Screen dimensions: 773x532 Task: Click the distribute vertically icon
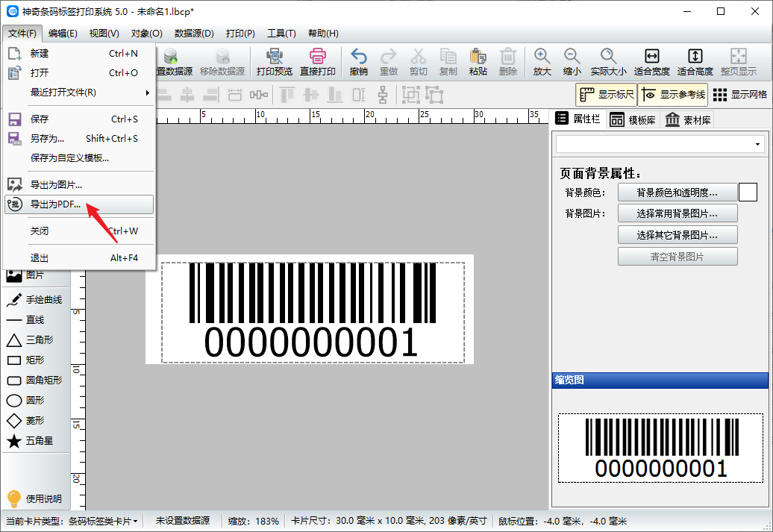[383, 95]
